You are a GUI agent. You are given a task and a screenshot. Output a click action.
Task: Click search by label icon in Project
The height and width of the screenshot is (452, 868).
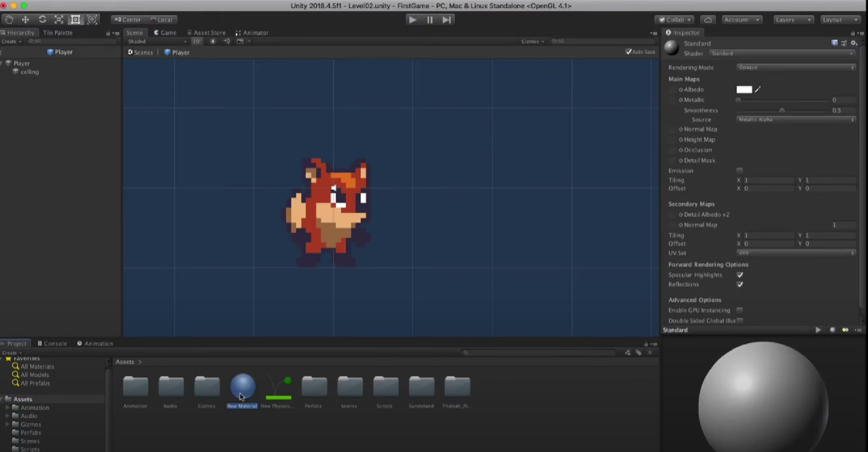[x=639, y=352]
